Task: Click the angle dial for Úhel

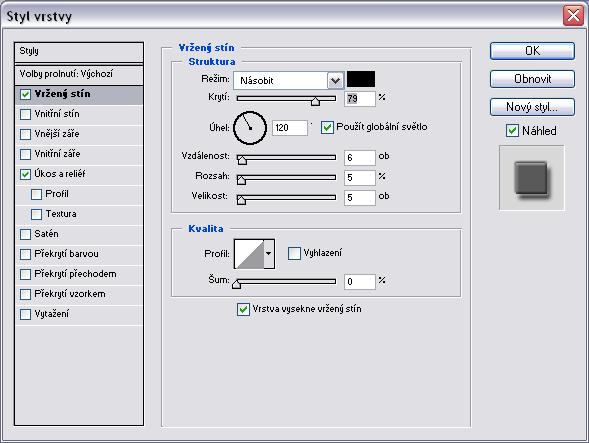Action: tap(250, 128)
